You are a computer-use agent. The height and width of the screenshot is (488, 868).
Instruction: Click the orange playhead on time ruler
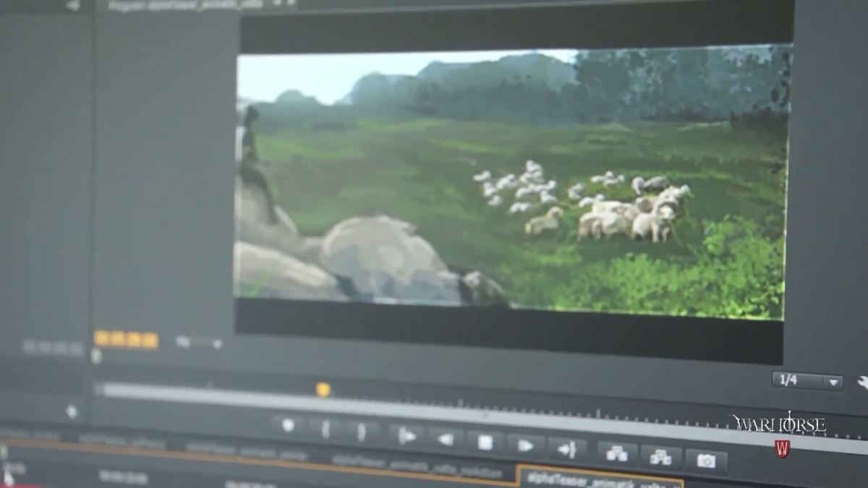pyautogui.click(x=323, y=390)
